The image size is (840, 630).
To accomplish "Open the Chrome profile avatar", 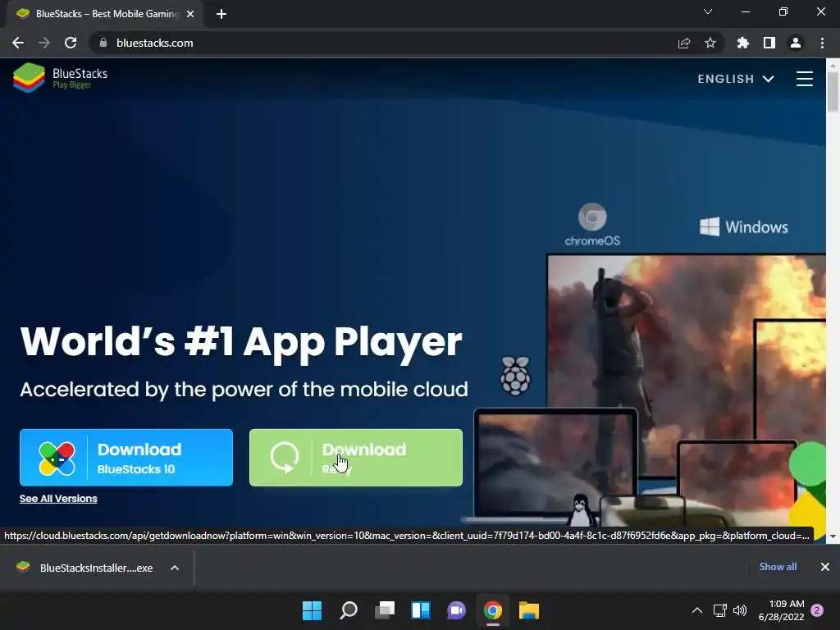I will tap(796, 43).
